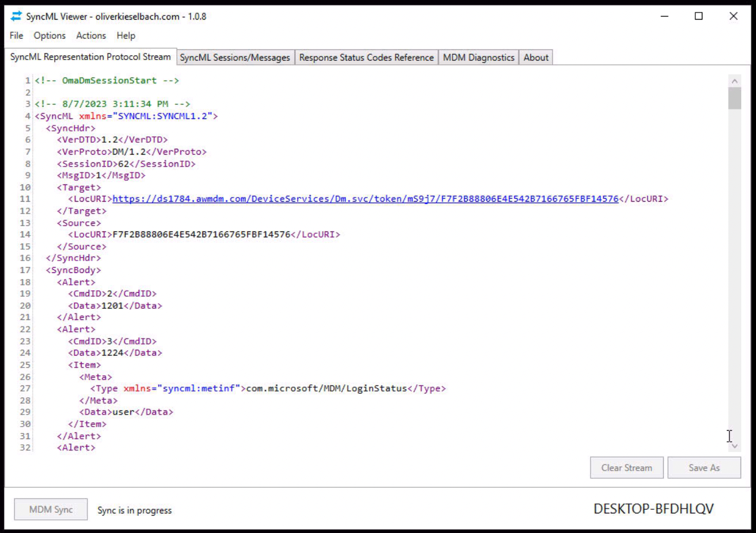Viewport: 756px width, 533px height.
Task: Switch to the MDM Diagnostics tab
Action: (x=477, y=57)
